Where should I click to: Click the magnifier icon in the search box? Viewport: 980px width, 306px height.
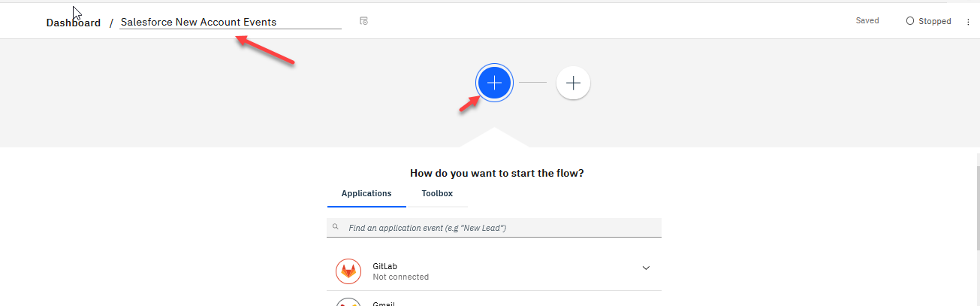point(336,227)
